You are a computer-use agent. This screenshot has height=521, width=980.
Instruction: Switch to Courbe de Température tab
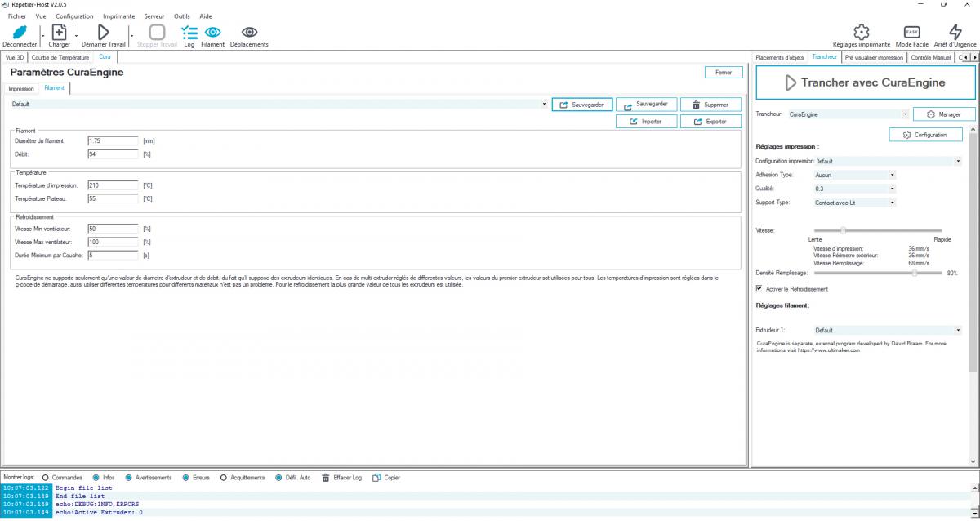pyautogui.click(x=60, y=58)
